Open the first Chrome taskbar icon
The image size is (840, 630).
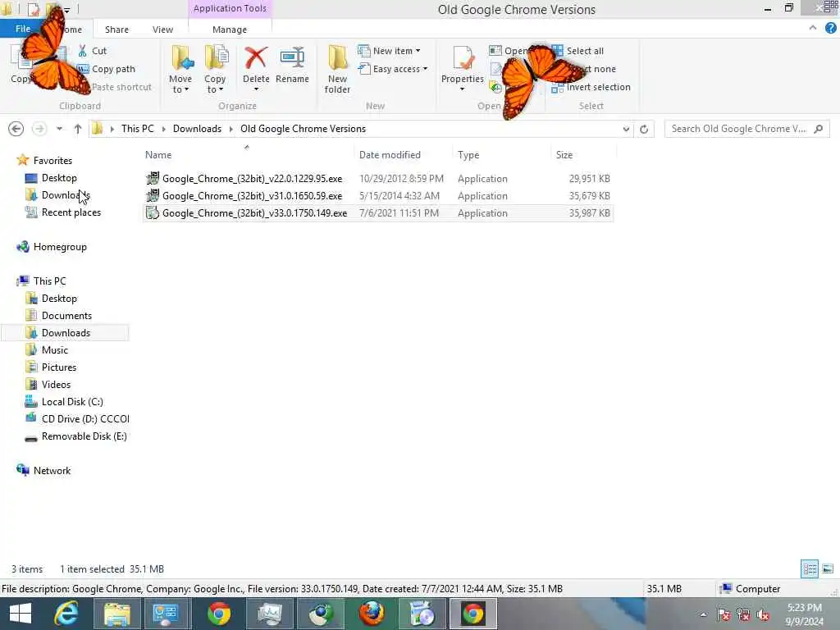218,614
